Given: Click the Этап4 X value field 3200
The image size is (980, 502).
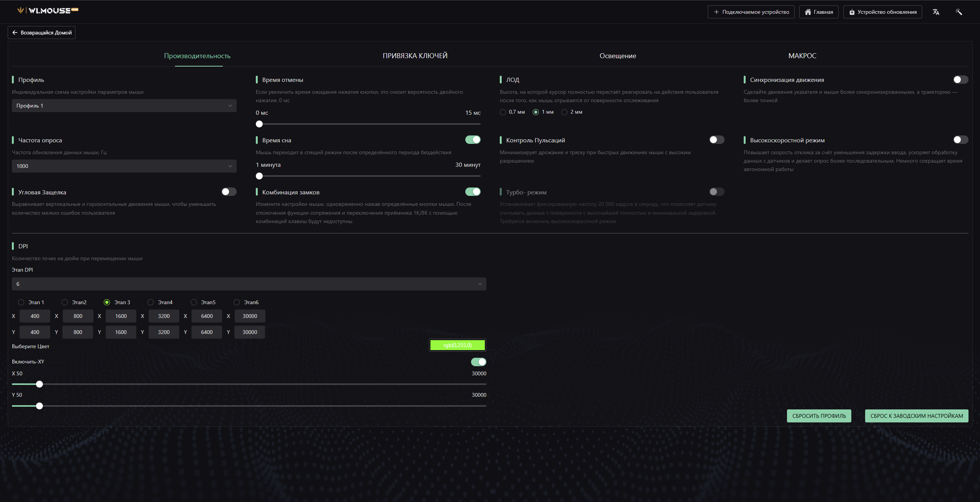Looking at the screenshot, I should click(164, 316).
